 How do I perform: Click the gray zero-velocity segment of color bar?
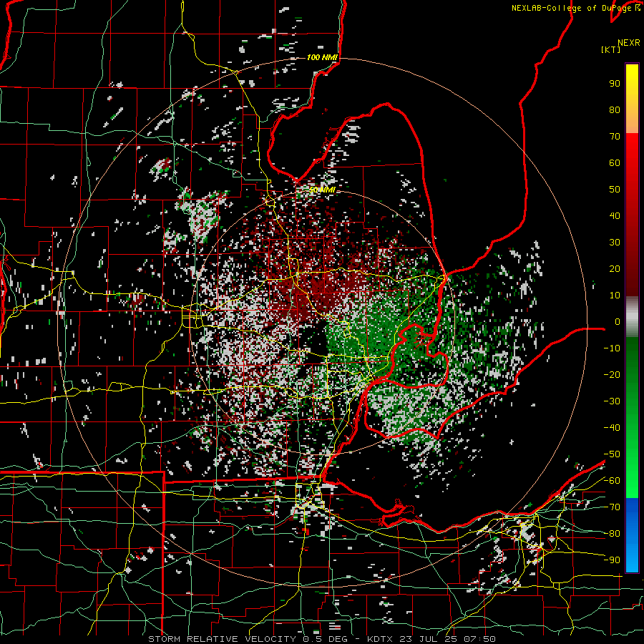[632, 316]
